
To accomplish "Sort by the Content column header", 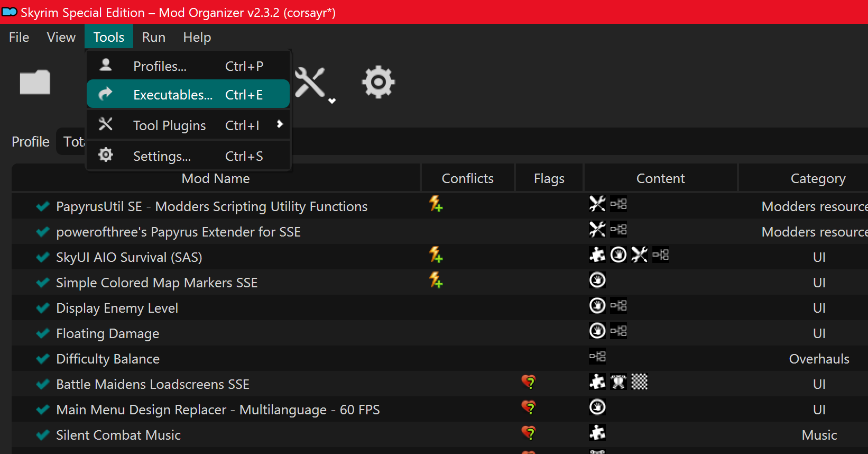I will click(x=661, y=178).
